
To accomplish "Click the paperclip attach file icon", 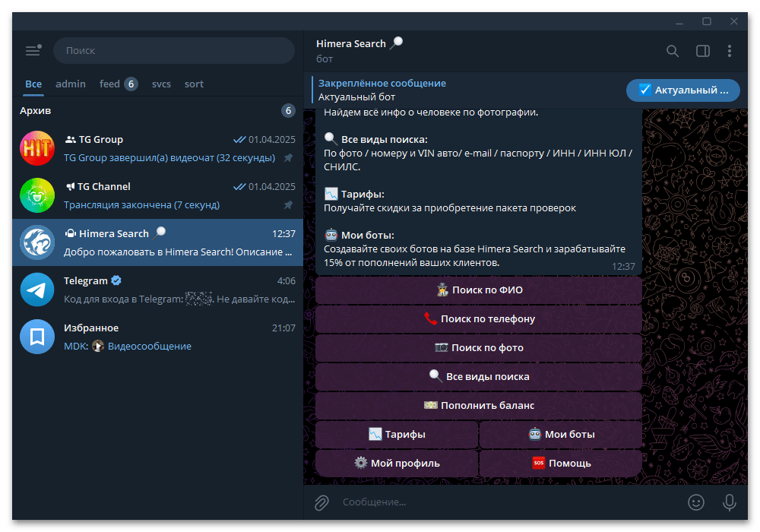I will [x=321, y=502].
